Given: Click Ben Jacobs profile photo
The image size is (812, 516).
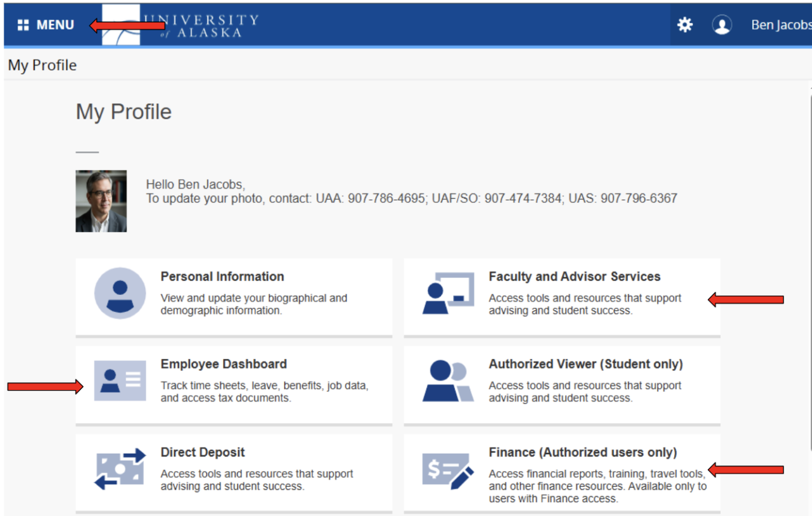Looking at the screenshot, I should click(101, 201).
